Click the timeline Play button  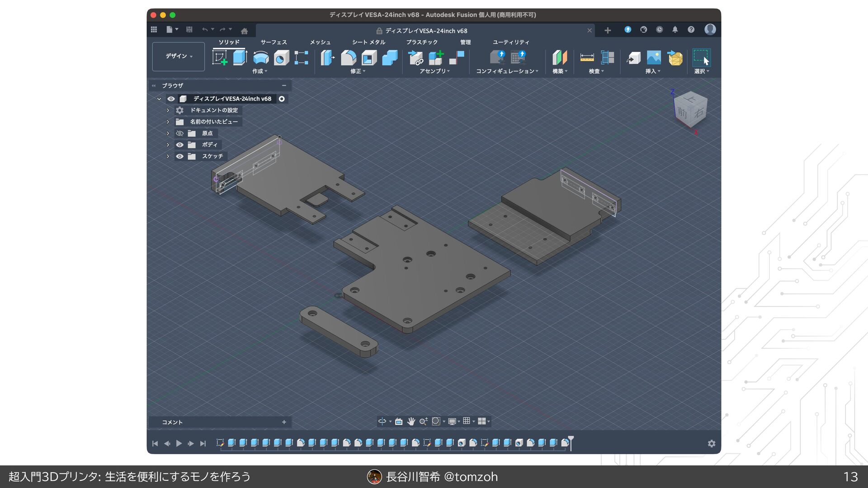pos(179,444)
